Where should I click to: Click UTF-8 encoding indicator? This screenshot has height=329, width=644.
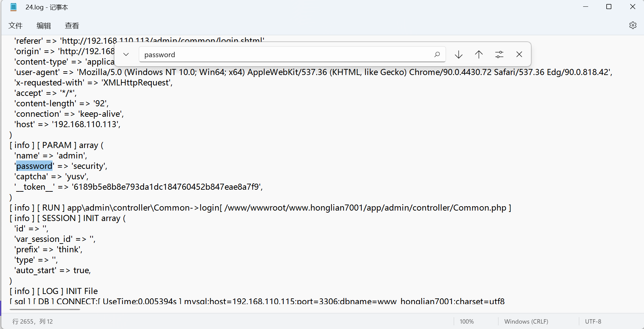[x=593, y=321]
